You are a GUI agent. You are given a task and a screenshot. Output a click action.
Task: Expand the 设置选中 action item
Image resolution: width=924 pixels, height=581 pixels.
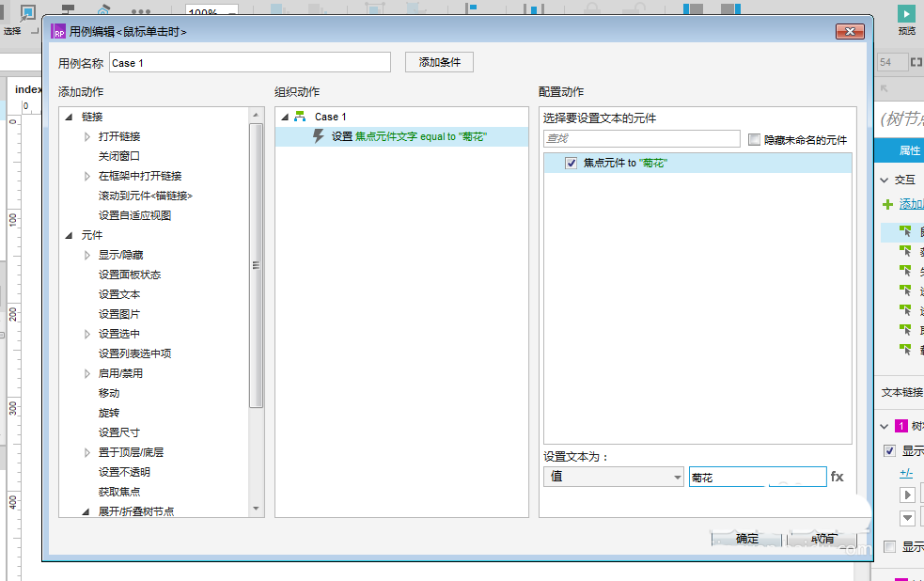pos(87,334)
